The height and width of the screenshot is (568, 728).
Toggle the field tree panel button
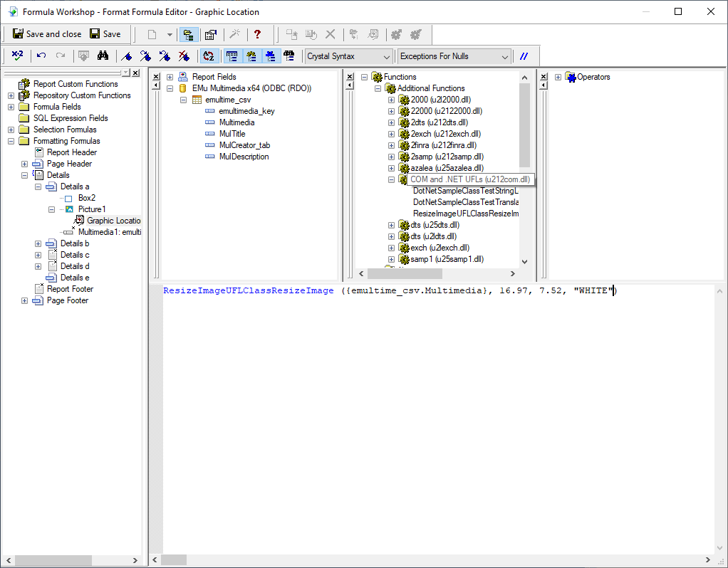click(232, 56)
